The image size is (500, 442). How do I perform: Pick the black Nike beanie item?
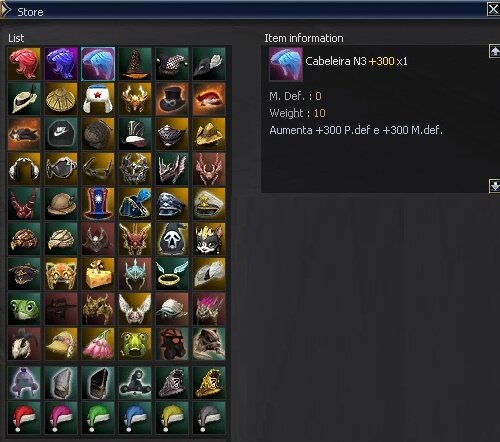pyautogui.click(x=61, y=134)
